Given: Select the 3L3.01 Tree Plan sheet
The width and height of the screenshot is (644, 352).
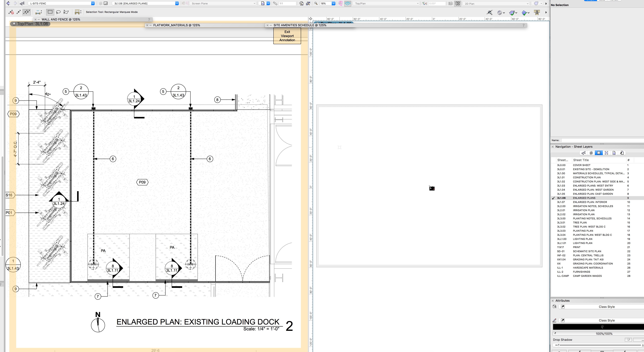Looking at the screenshot, I should (580, 223).
